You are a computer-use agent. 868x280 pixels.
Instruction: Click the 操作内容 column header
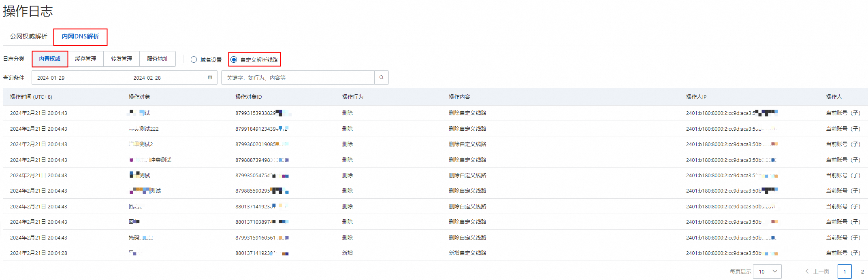pos(459,97)
